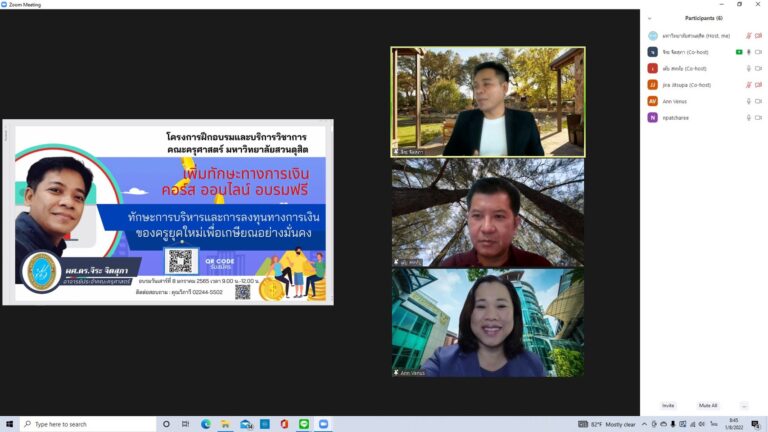Click the green screen-share indicator icon in participants list

click(x=739, y=52)
